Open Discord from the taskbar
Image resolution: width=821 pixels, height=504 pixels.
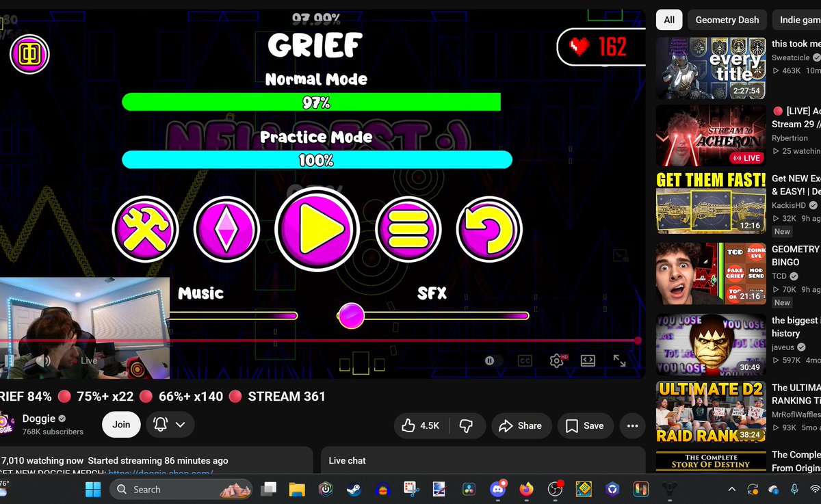pos(497,489)
